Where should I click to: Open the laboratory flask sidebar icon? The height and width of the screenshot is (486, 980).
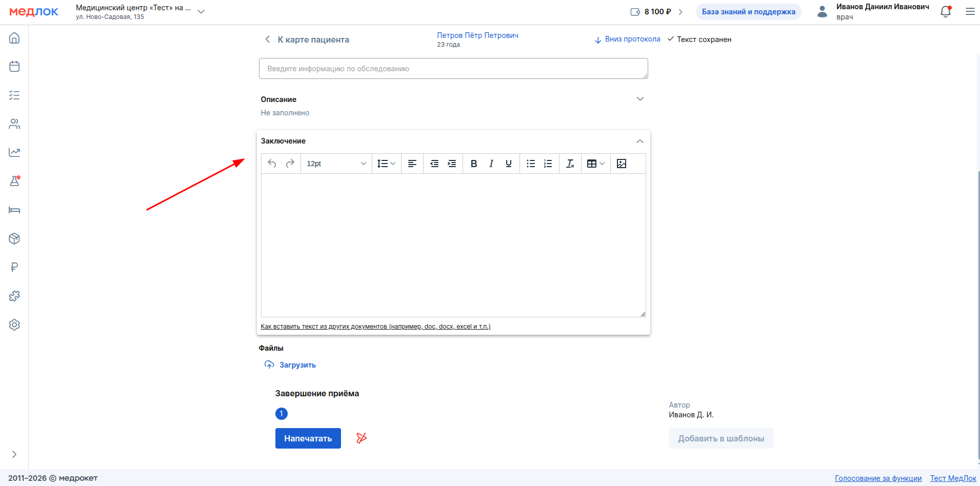[x=14, y=181]
